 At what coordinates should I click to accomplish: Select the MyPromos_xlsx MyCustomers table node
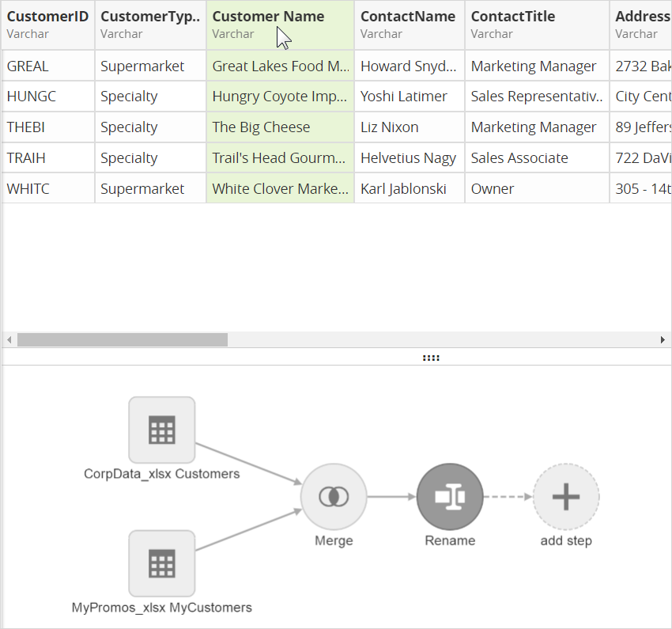161,563
